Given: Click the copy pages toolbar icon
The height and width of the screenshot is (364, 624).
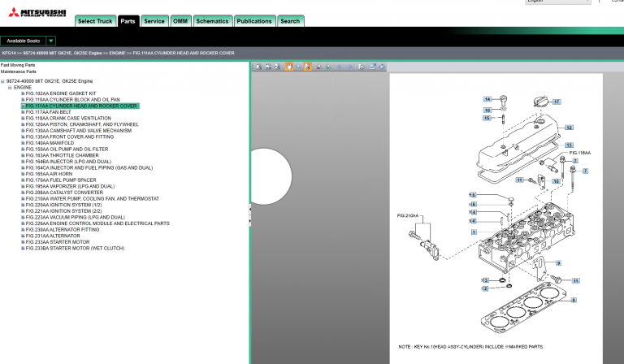Looking at the screenshot, I should point(362,67).
